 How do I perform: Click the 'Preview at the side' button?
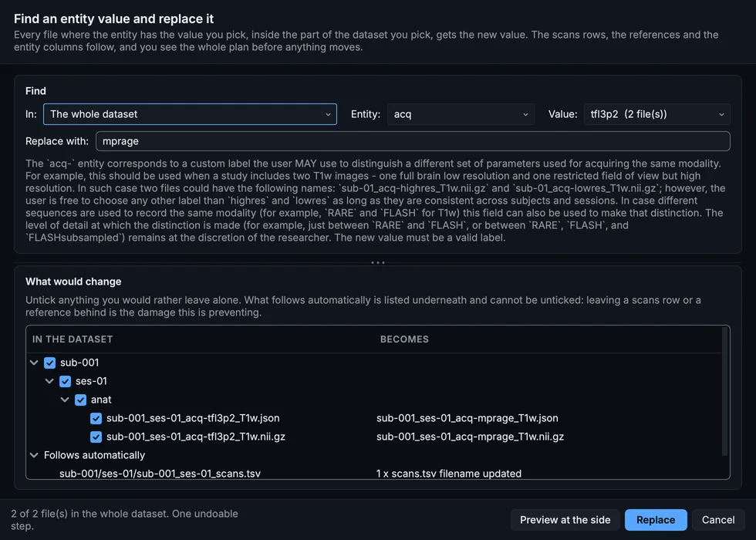[x=565, y=520]
